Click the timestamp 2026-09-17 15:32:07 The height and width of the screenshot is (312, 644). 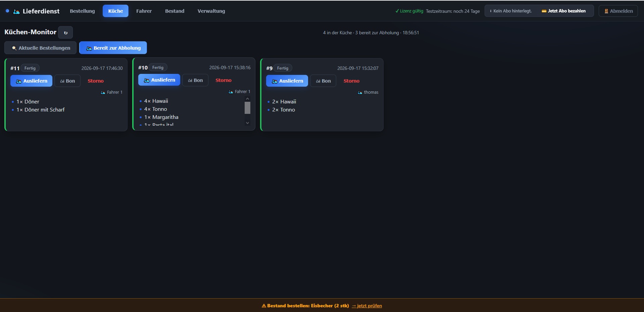[358, 68]
